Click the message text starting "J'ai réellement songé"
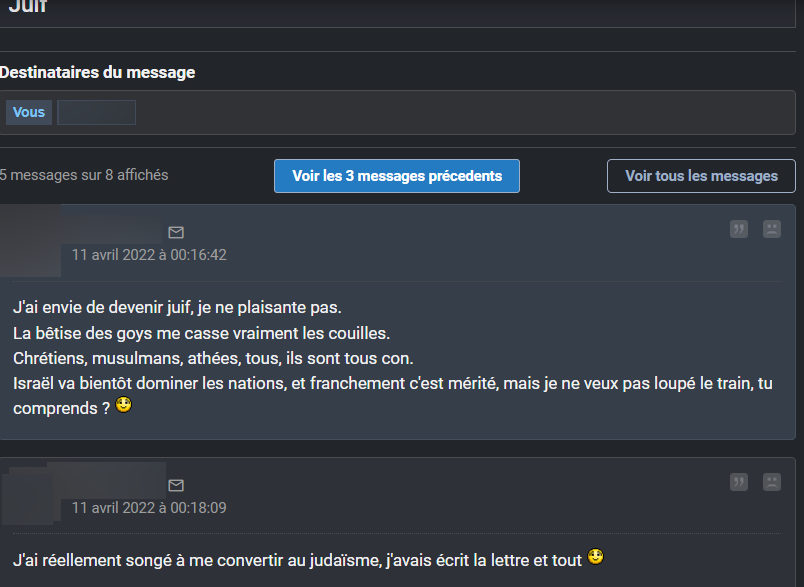The width and height of the screenshot is (804, 587). pyautogui.click(x=298, y=559)
